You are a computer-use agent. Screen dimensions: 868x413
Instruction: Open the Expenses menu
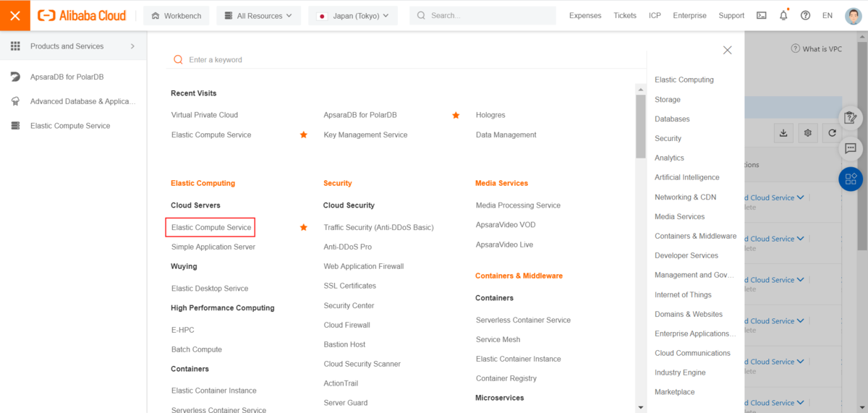coord(585,15)
